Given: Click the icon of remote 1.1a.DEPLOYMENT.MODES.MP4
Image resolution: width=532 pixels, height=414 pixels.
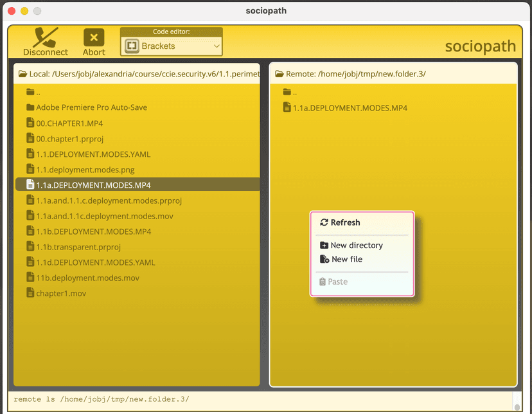Looking at the screenshot, I should 287,107.
